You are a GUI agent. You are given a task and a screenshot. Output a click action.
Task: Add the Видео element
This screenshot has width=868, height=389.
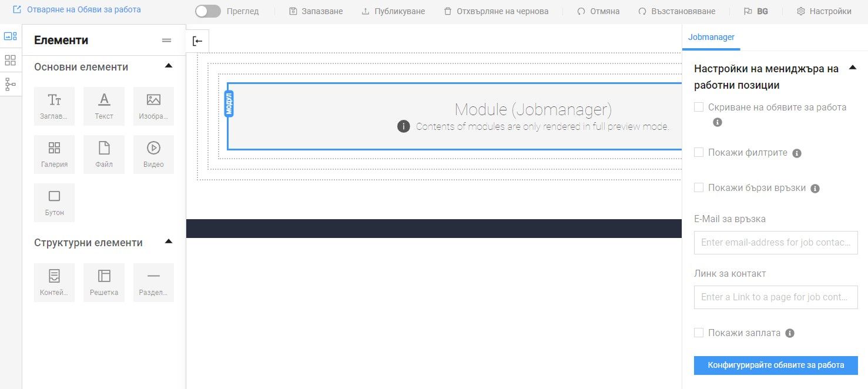[x=153, y=154]
